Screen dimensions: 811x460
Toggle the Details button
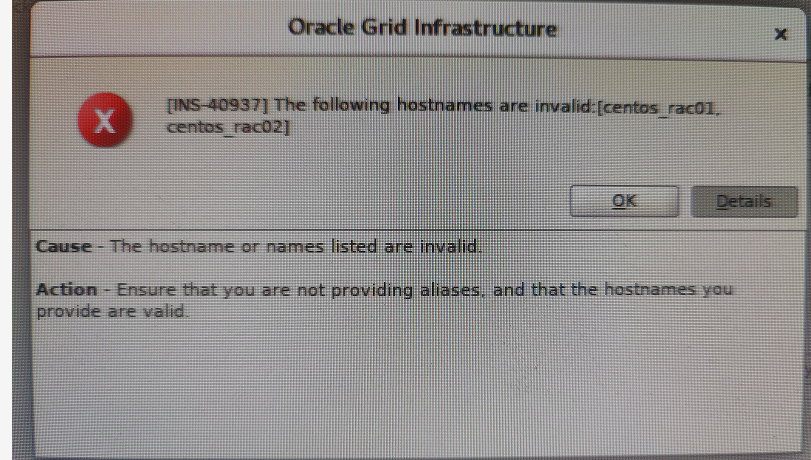744,201
